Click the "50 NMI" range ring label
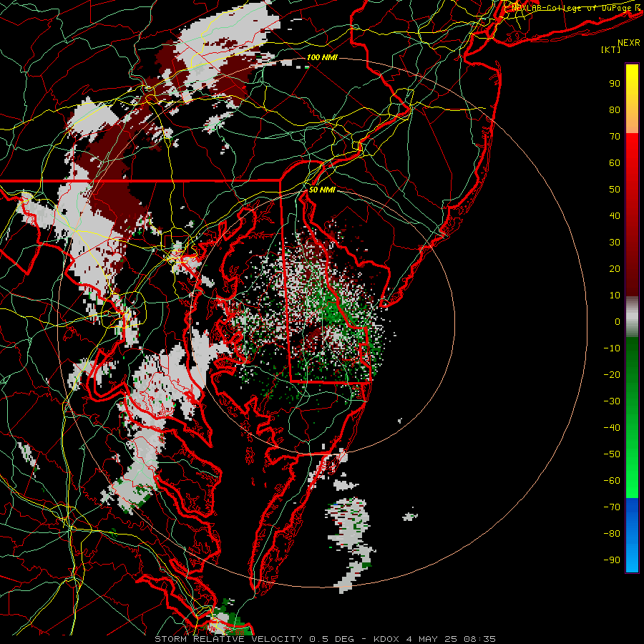This screenshot has width=644, height=644. click(x=322, y=190)
